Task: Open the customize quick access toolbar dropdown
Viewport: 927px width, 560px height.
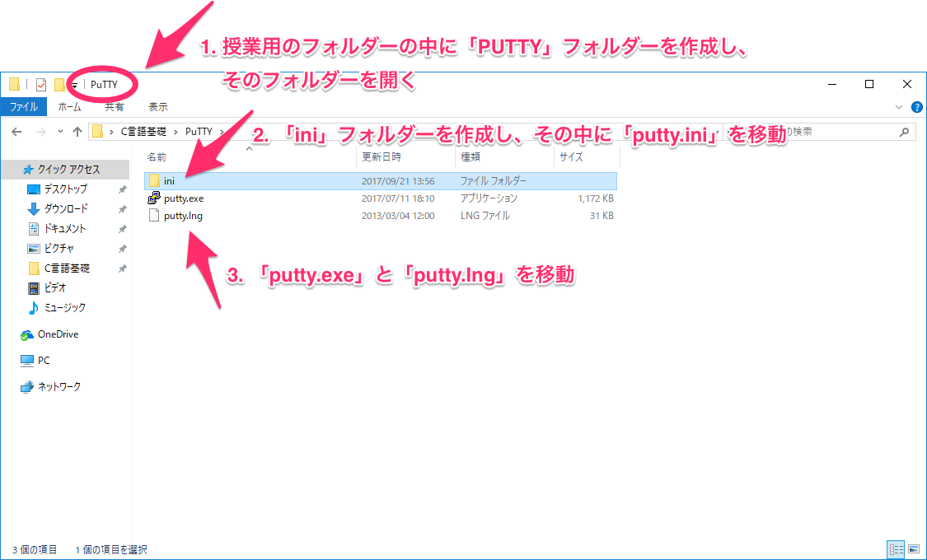Action: (74, 86)
